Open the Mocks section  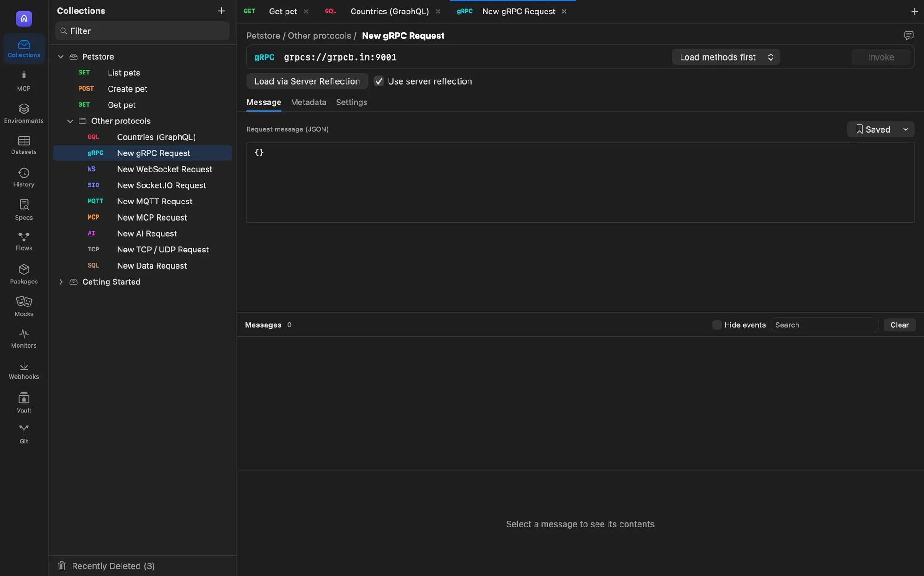tap(24, 306)
